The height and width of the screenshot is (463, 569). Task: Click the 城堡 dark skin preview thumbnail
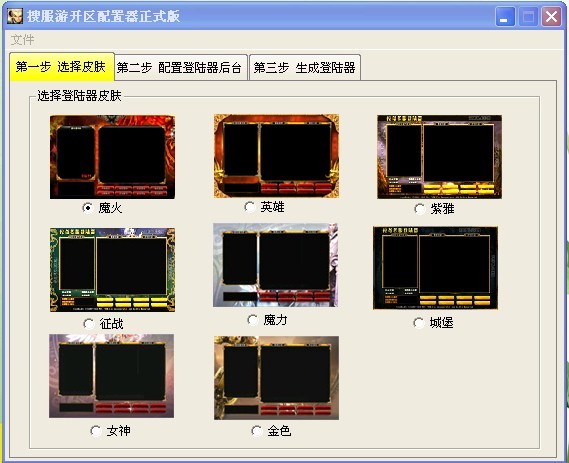(435, 268)
